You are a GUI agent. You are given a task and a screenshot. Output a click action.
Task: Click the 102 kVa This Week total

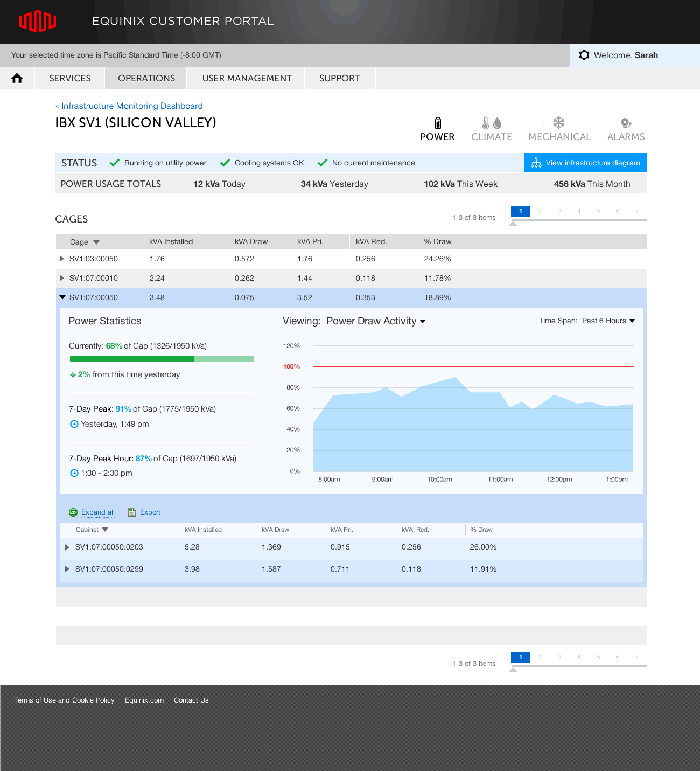pos(461,184)
